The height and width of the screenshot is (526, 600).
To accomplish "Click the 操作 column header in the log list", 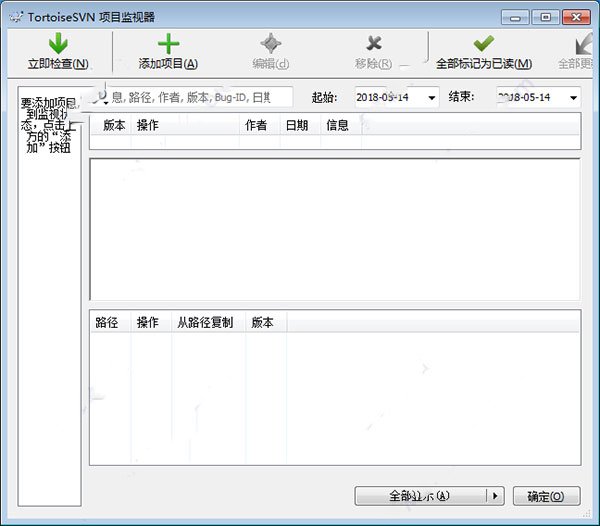I will (x=185, y=125).
